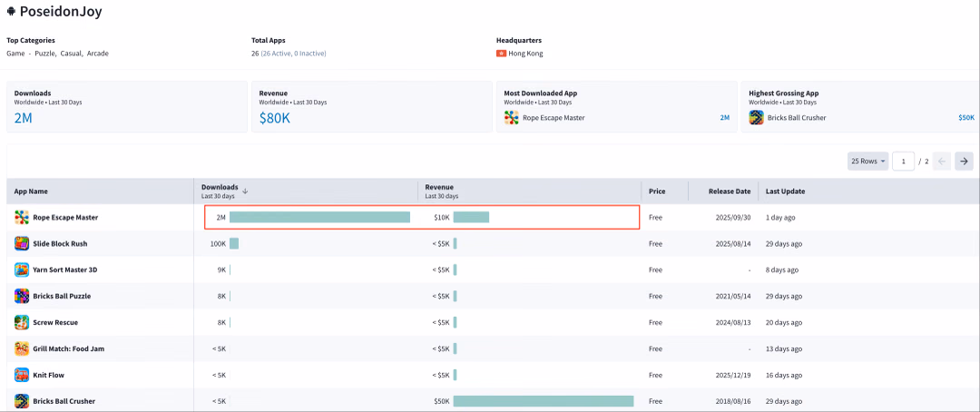Viewport: 980px width, 412px height.
Task: Click the $50K value in Highest Grossing card
Action: [x=966, y=118]
